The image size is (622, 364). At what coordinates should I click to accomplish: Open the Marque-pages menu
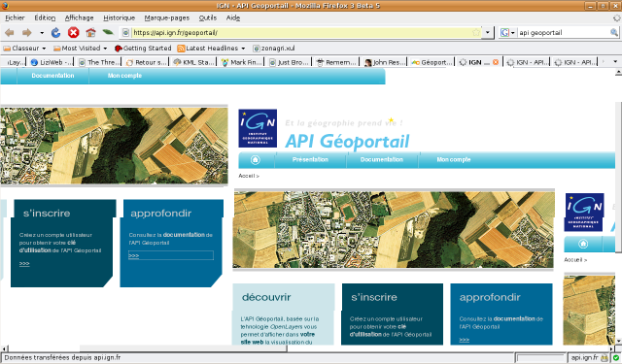[167, 17]
